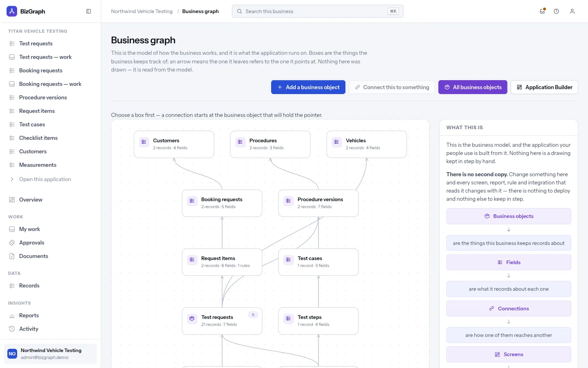This screenshot has height=368, width=588.
Task: Click the Customers box icon in the graph
Action: tap(144, 142)
